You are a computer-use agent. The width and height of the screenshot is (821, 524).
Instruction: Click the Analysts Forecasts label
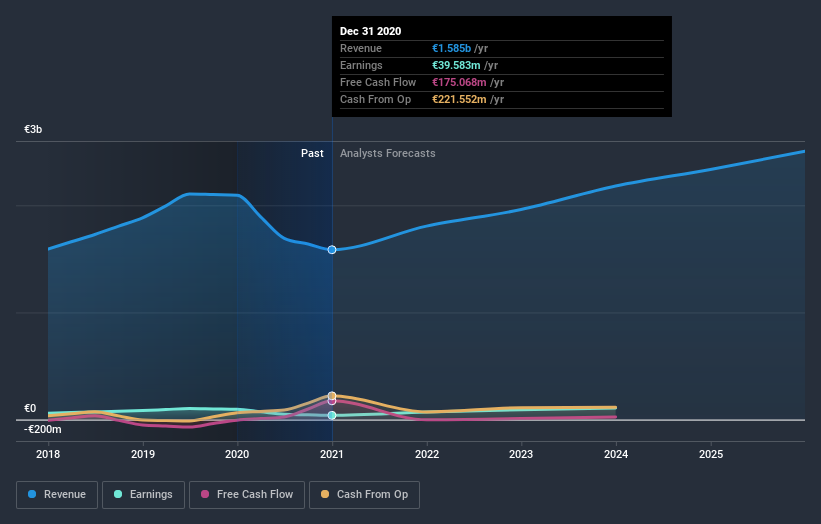tap(387, 153)
